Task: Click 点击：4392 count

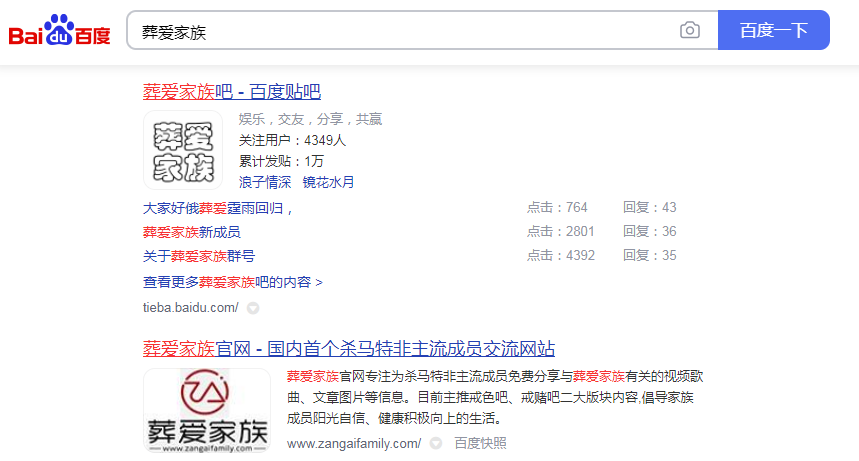Action: click(561, 255)
